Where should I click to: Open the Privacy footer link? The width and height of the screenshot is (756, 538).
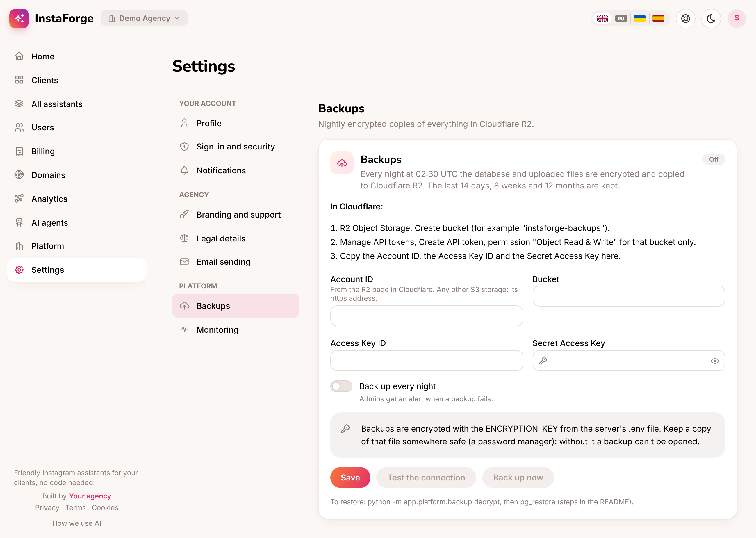pyautogui.click(x=47, y=507)
